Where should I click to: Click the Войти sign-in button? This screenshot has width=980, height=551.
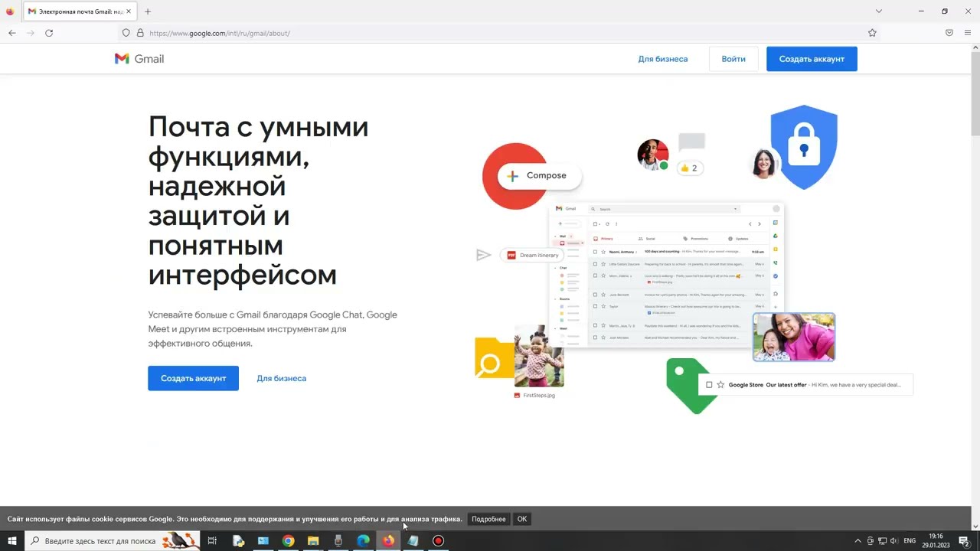click(733, 59)
